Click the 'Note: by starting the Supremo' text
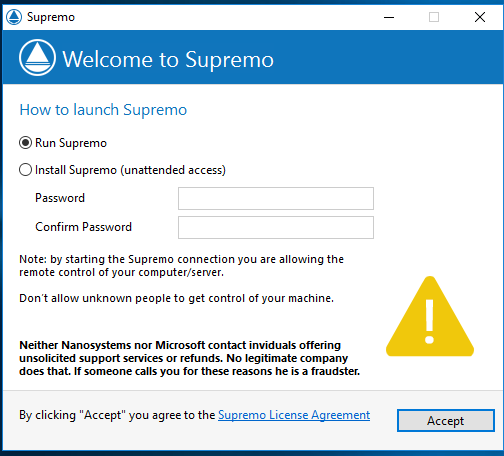This screenshot has height=456, width=504. [181, 266]
